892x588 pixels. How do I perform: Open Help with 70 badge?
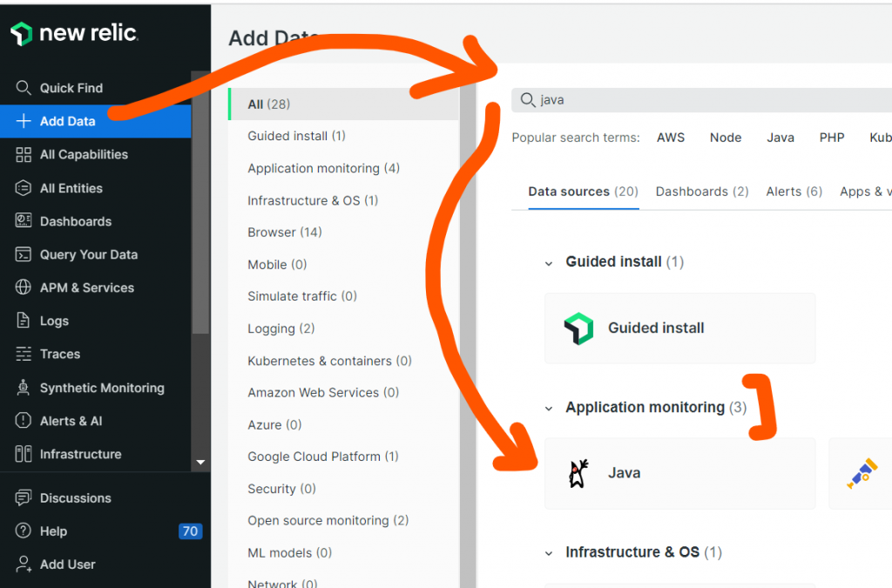[52, 531]
